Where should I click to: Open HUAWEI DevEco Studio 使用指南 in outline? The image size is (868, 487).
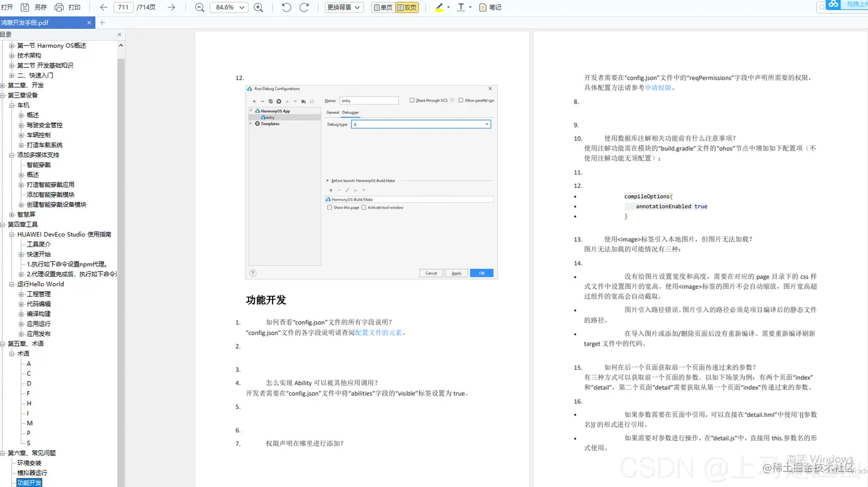64,234
